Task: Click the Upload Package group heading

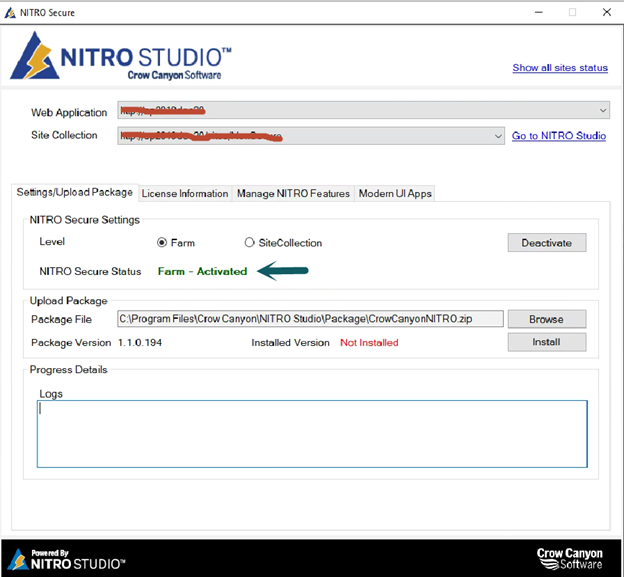Action: 68,300
